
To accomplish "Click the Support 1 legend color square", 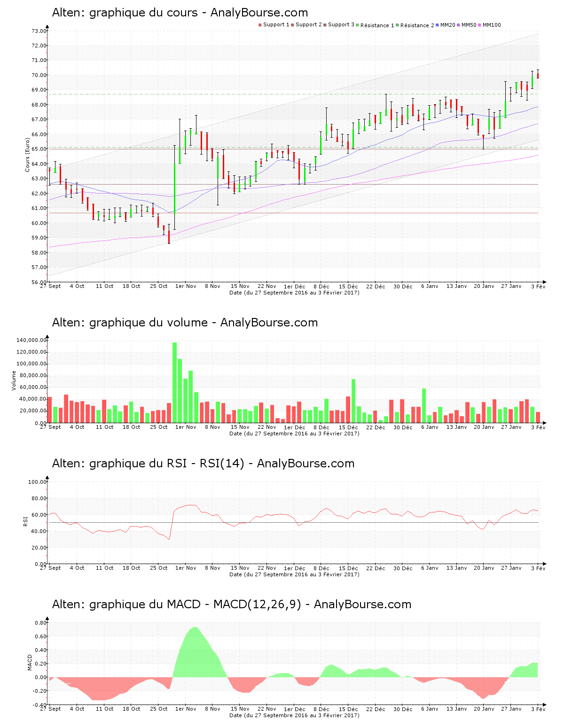I will (x=260, y=25).
